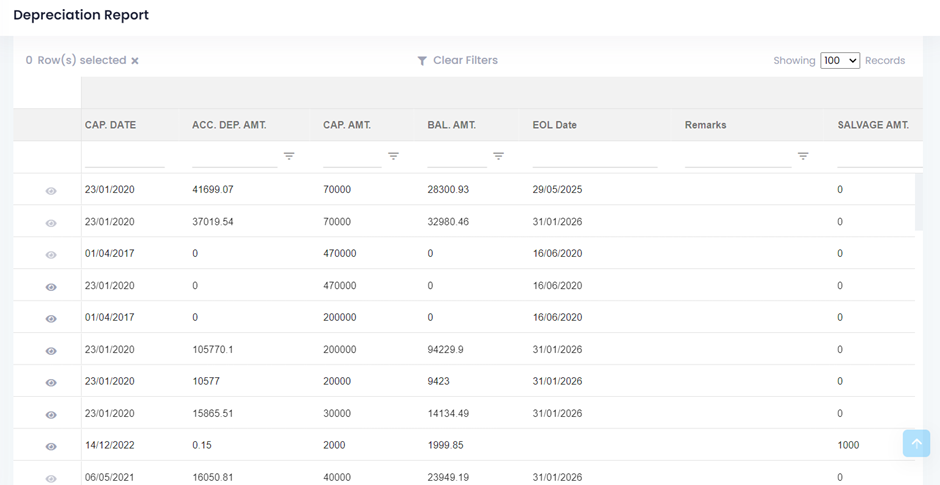Viewport: 940px width, 485px height.
Task: Click the eye icon for the 105770.1 row
Action: 51,350
